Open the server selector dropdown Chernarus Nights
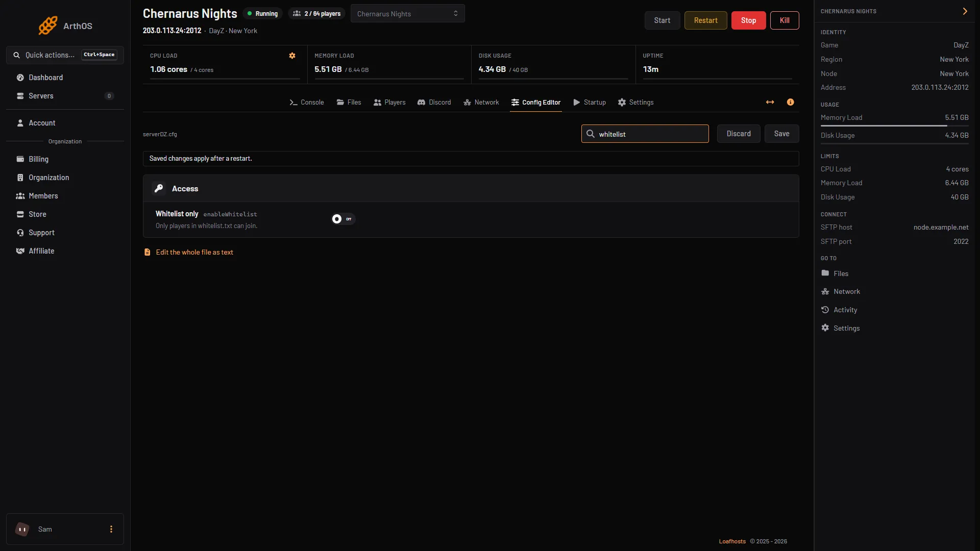This screenshot has width=980, height=551. 407,14
